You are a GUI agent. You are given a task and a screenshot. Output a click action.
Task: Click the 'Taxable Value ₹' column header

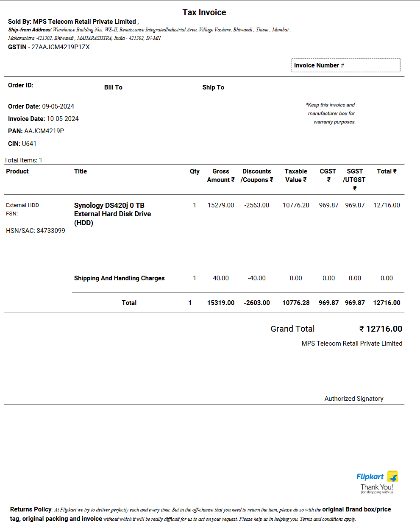pos(296,176)
